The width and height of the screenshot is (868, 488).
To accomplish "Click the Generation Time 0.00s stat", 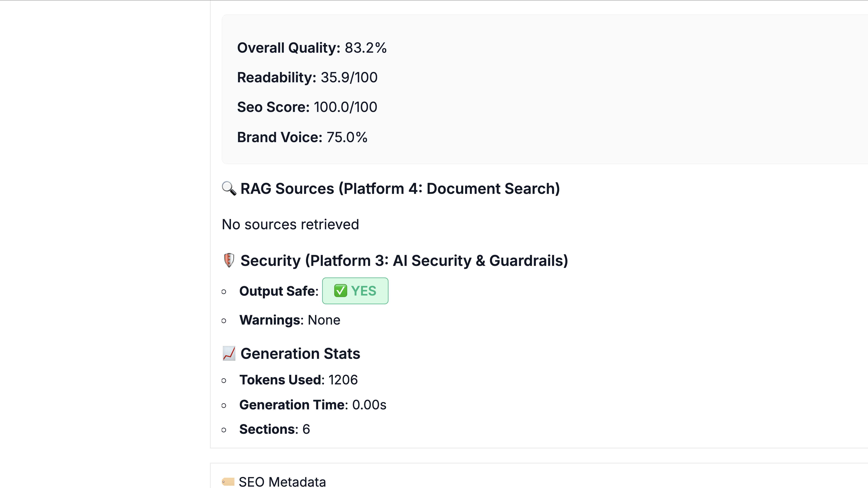I will pyautogui.click(x=312, y=405).
